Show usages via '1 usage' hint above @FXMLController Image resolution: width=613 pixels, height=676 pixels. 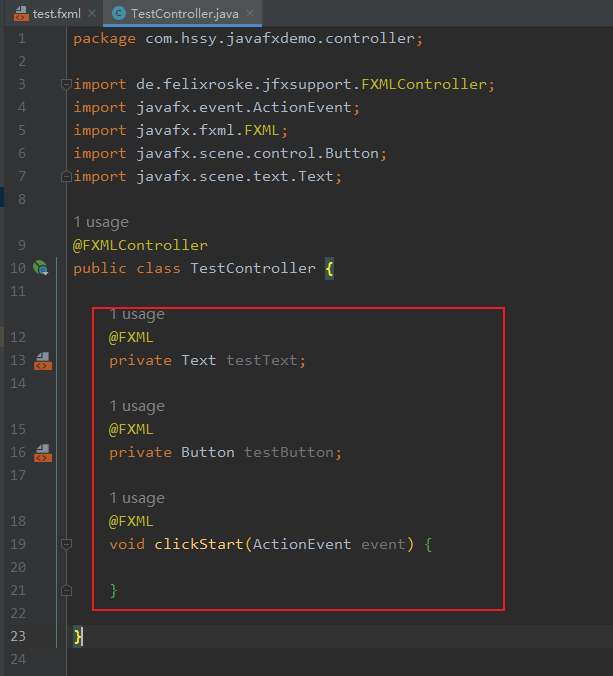click(101, 222)
